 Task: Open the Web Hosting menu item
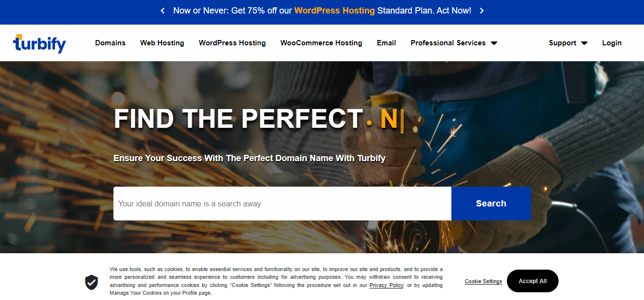click(x=162, y=43)
